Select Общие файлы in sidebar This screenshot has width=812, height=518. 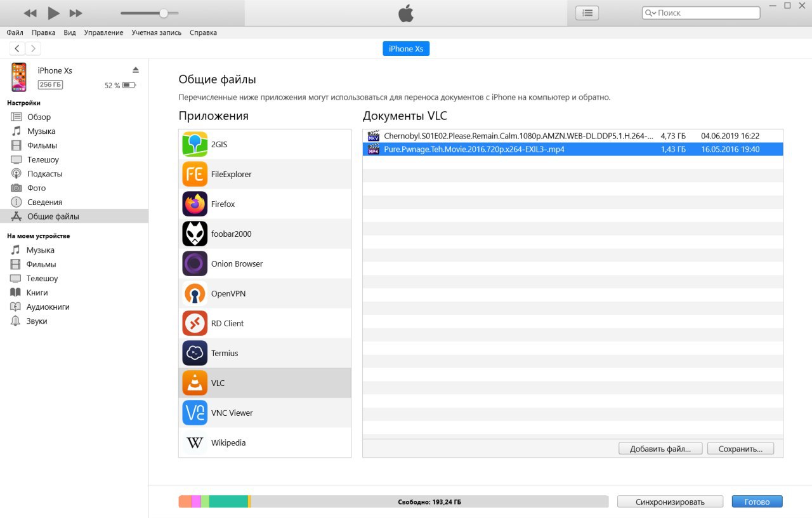point(74,216)
